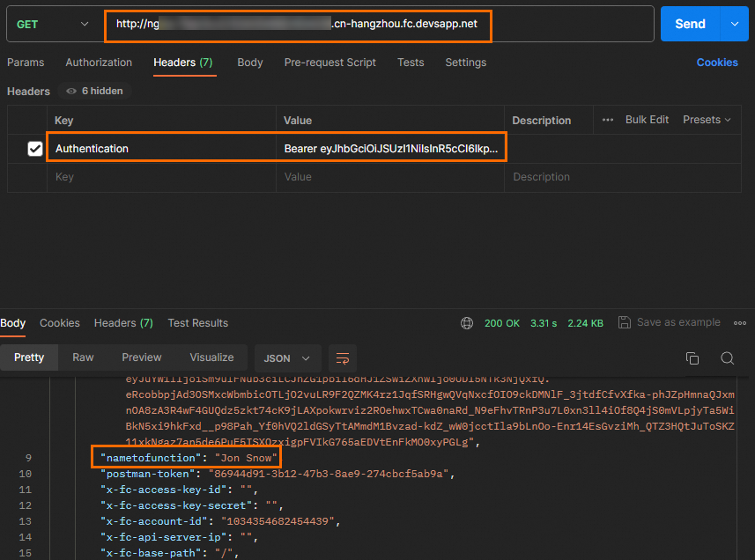Show the 6 hidden headers

coord(95,91)
